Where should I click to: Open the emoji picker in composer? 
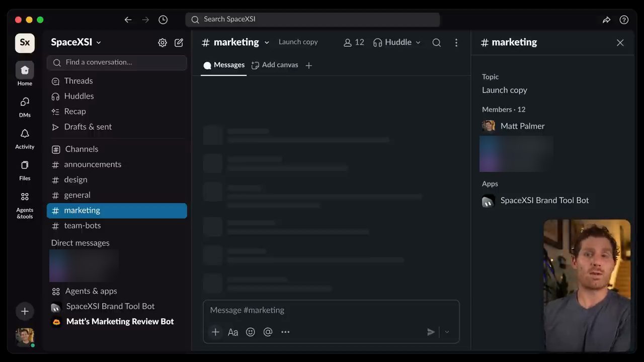[251, 332]
